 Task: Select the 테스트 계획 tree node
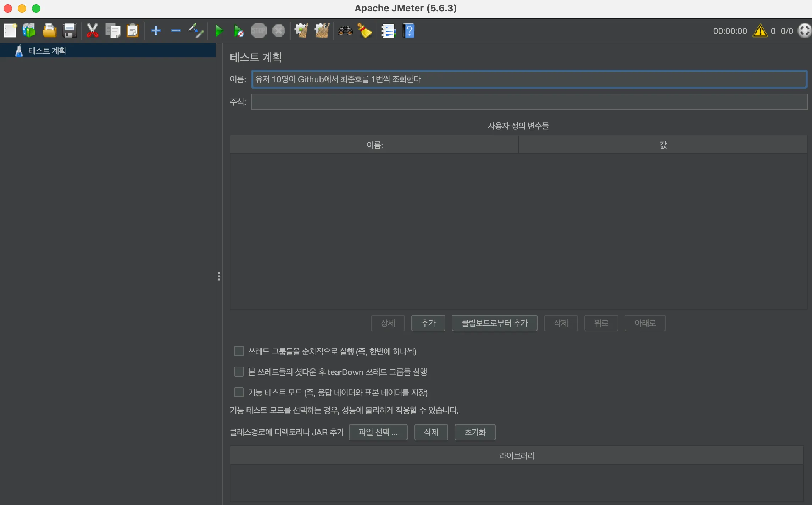click(47, 51)
